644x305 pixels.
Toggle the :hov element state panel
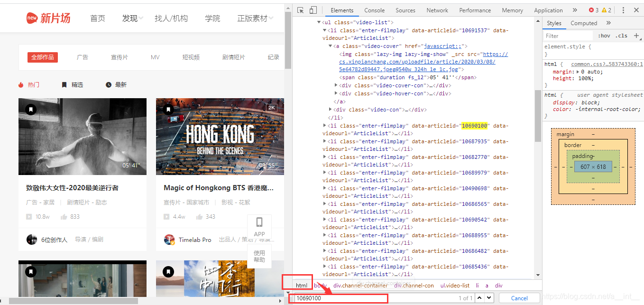click(x=604, y=36)
